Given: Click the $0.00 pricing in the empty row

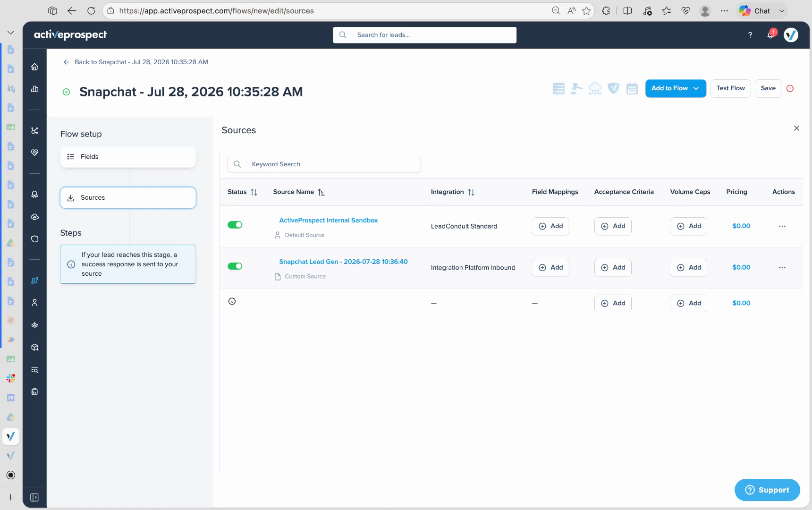Looking at the screenshot, I should pyautogui.click(x=741, y=303).
